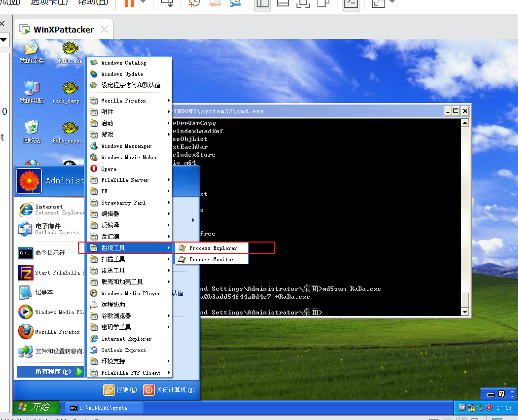Open 设定程序访问和默认值 entry
This screenshot has width=518, height=420.
[x=129, y=85]
